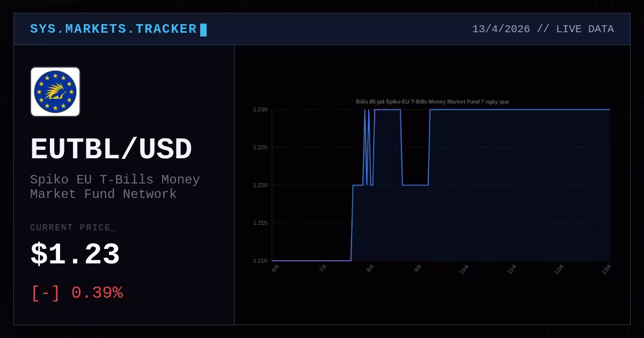
Task: Click the 10/4 x-axis date label
Action: pos(464,269)
